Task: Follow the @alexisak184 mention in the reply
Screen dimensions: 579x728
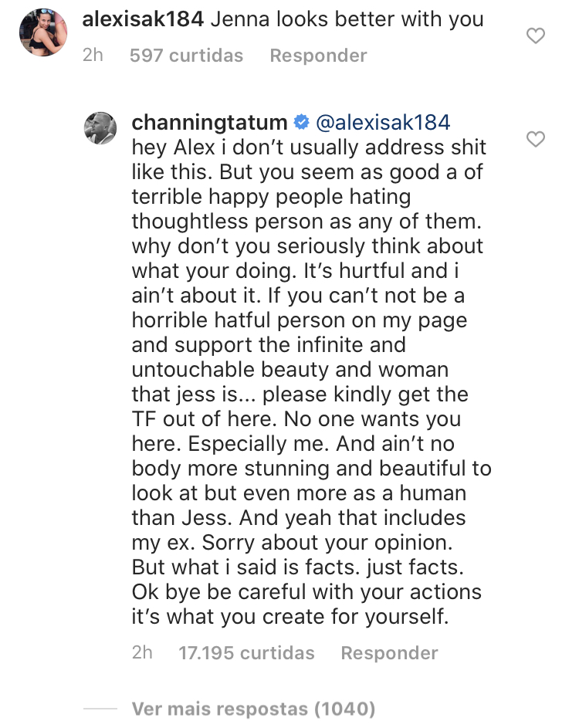Action: [x=383, y=123]
